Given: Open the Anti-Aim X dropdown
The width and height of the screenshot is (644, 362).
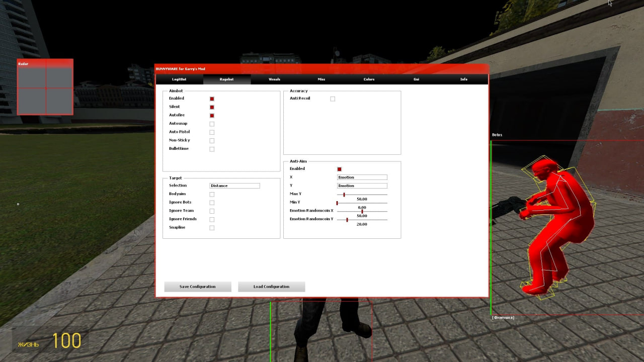Looking at the screenshot, I should click(362, 177).
